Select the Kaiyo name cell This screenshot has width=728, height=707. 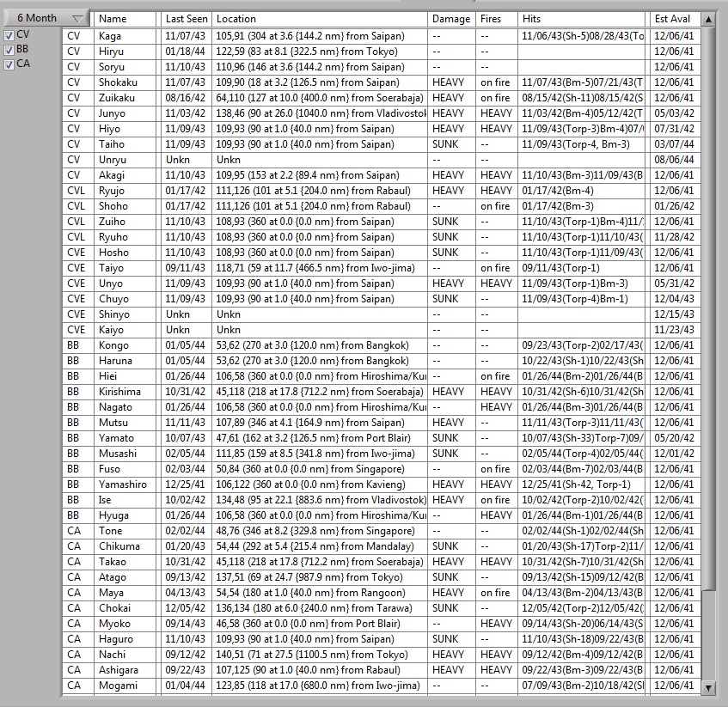[125, 330]
